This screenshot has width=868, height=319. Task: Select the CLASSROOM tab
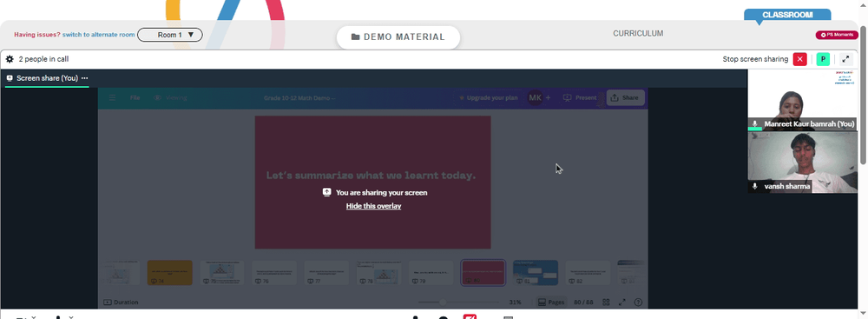787,15
